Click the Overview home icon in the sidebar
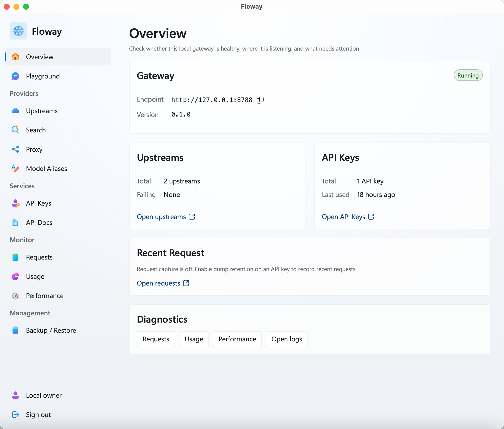Image resolution: width=504 pixels, height=429 pixels. pyautogui.click(x=15, y=57)
